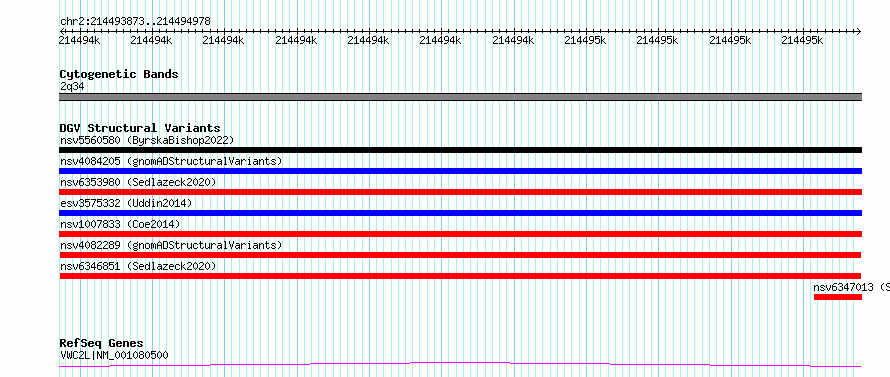Open nsv4082289 (gnomADStructuralVariants) label
Image resolution: width=890 pixels, height=377 pixels.
click(x=171, y=245)
